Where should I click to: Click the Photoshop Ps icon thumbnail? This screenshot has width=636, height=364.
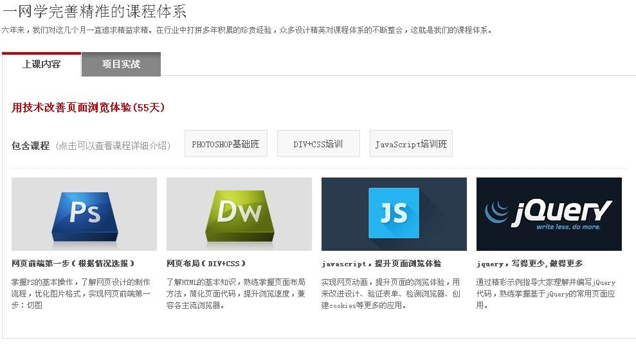pos(84,214)
